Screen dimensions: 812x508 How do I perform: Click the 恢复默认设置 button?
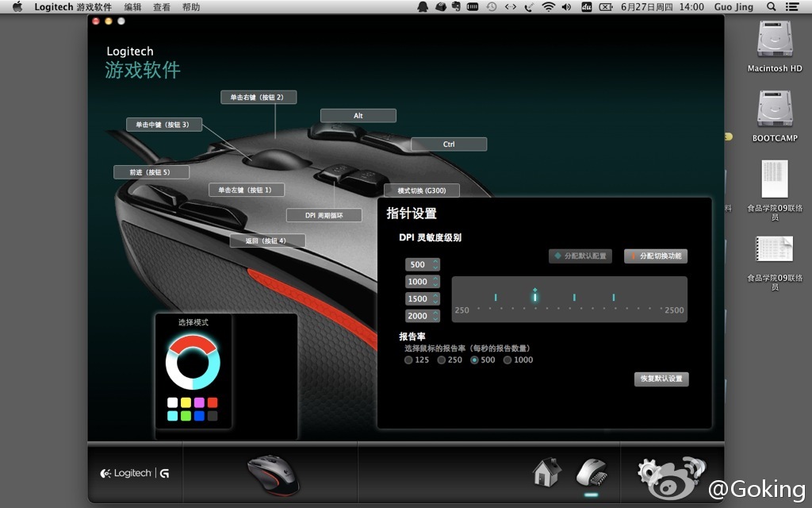coord(661,379)
